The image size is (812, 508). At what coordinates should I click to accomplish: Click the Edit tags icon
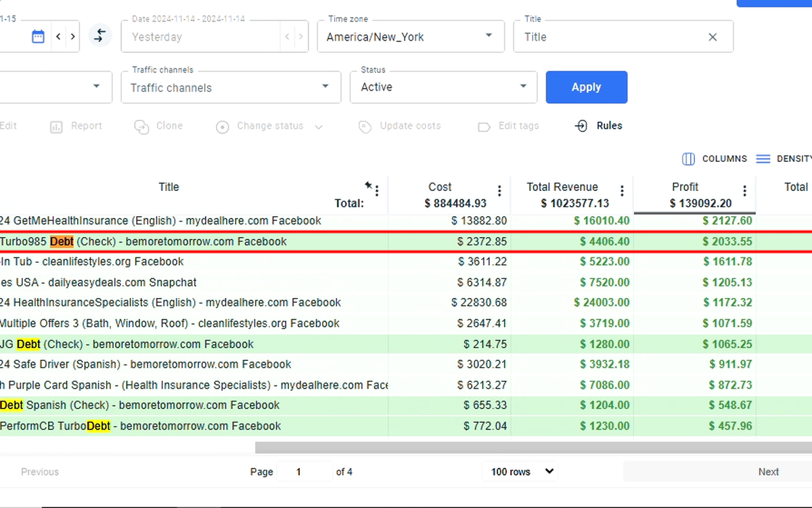[x=484, y=127]
